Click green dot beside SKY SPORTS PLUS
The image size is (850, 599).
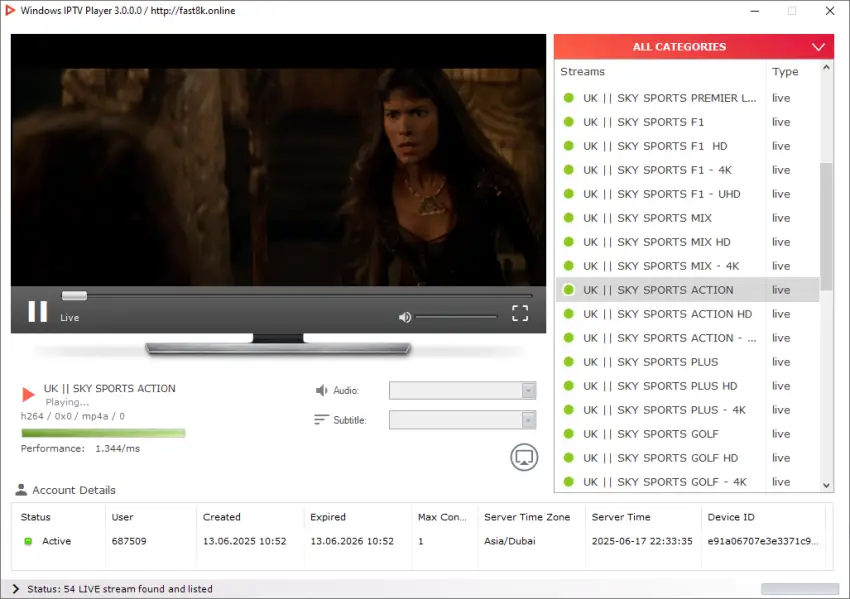(x=569, y=362)
